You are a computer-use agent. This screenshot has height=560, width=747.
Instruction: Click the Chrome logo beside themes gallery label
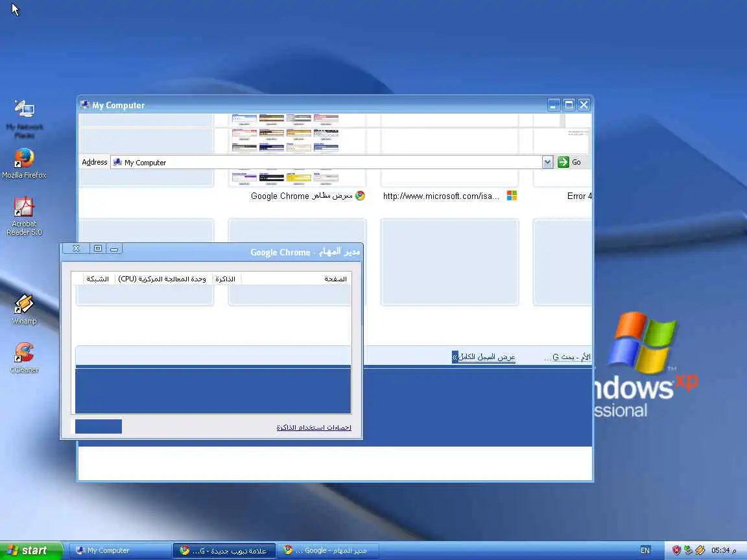pyautogui.click(x=360, y=196)
